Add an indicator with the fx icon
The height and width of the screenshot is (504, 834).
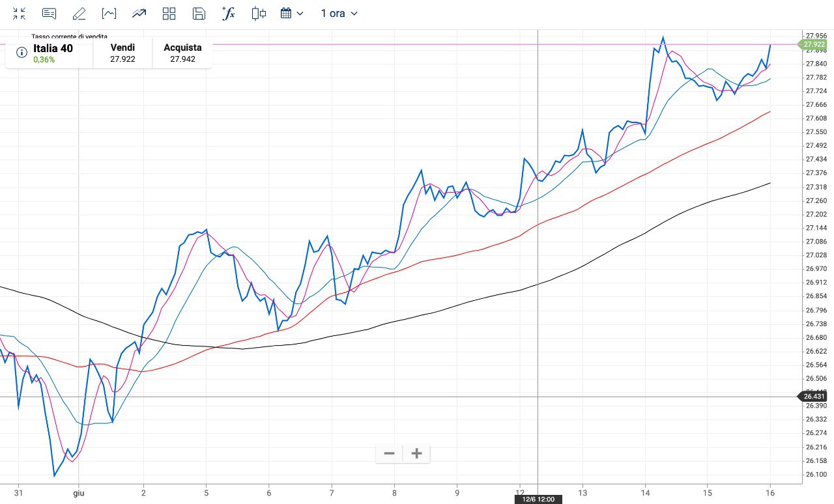tap(229, 13)
